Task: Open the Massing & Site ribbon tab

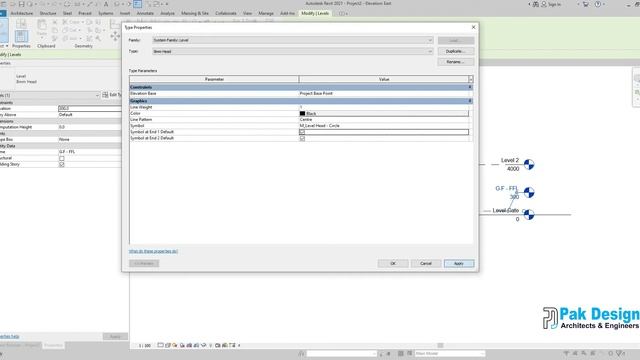Action: point(195,13)
